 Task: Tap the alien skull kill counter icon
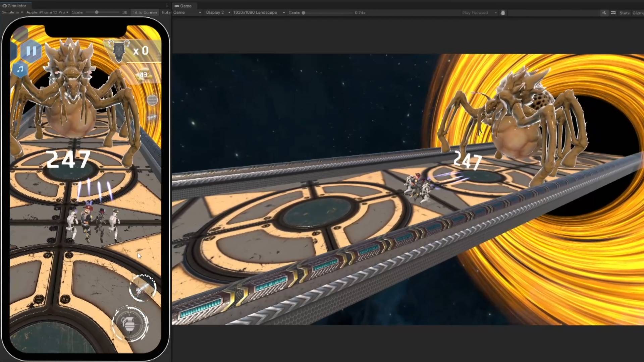(x=119, y=51)
